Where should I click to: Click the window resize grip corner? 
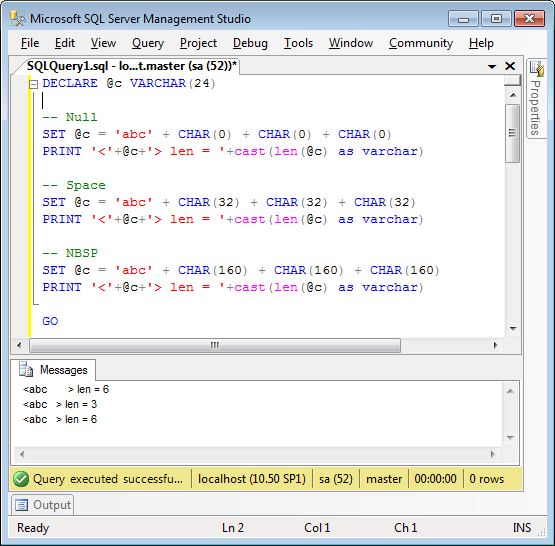(542, 532)
